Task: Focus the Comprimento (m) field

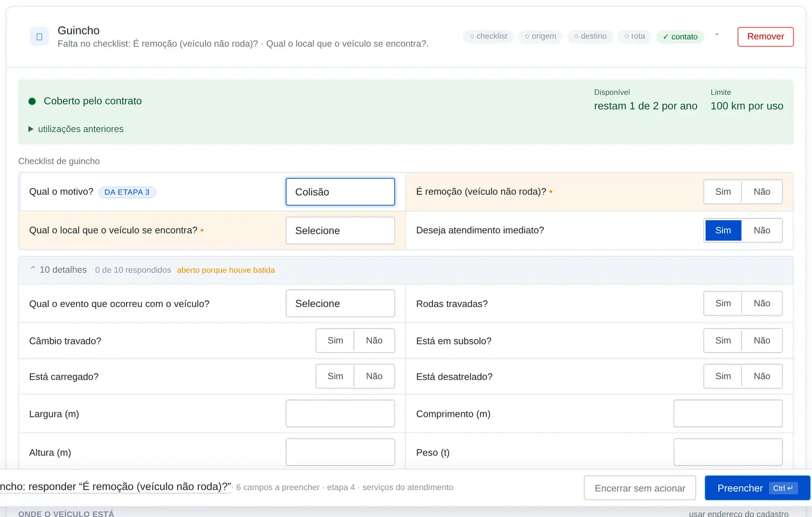Action: [x=728, y=413]
